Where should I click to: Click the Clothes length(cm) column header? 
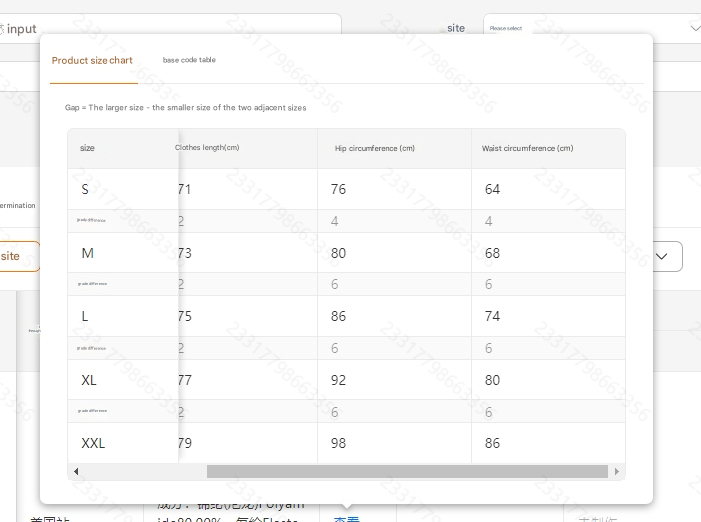(x=207, y=148)
